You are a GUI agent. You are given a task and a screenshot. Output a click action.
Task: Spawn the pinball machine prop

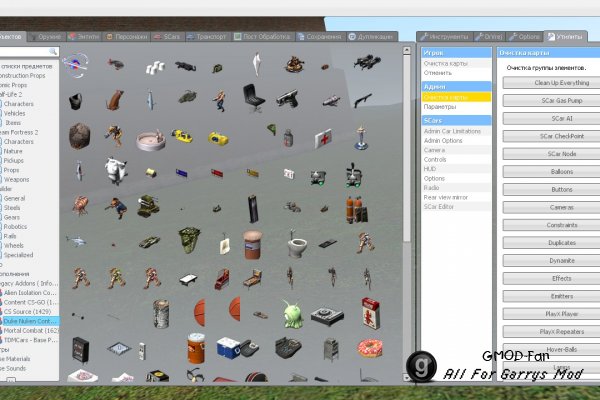coord(253,279)
